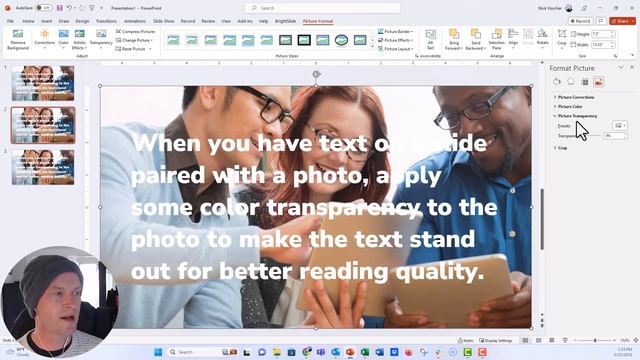This screenshot has height=360, width=640.
Task: Select slide 1 thumbnail
Action: click(x=43, y=83)
